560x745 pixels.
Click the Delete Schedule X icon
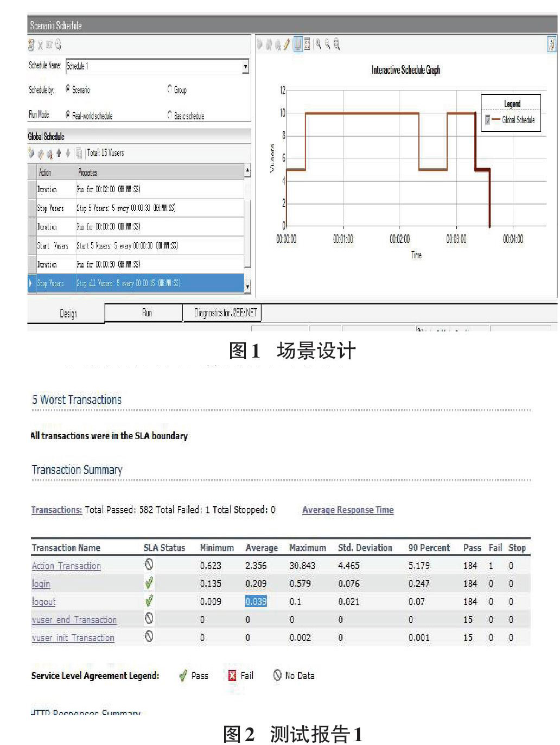click(40, 46)
